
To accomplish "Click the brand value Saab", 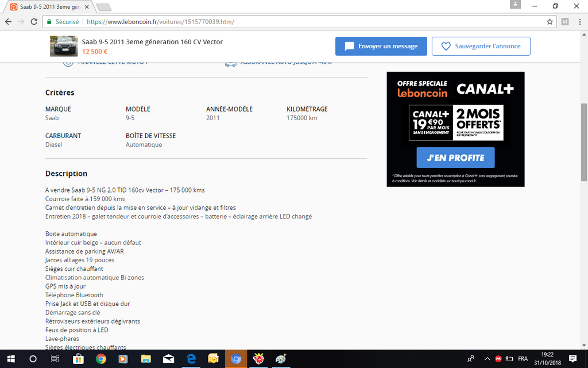I will point(52,118).
